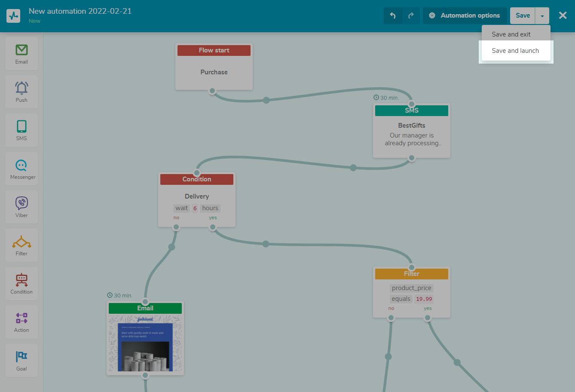575x392 pixels.
Task: Open the Email block template thumbnail
Action: click(145, 343)
